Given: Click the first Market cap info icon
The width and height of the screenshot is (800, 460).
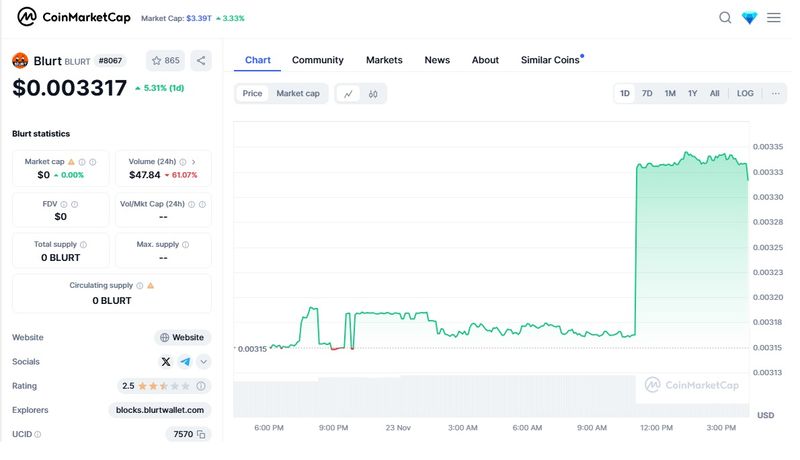Looking at the screenshot, I should [82, 162].
